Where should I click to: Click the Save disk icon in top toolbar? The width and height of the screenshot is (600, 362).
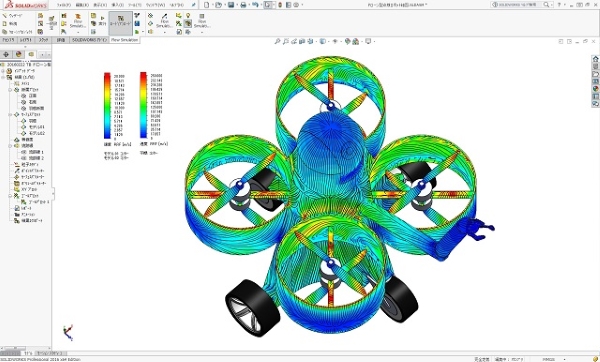tap(231, 5)
